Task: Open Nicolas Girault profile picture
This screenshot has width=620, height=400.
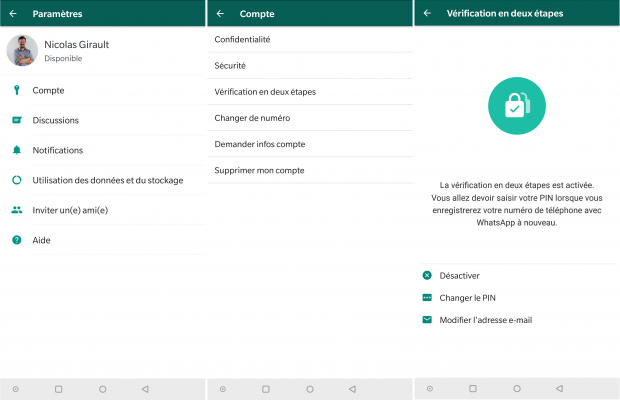Action: [x=22, y=50]
